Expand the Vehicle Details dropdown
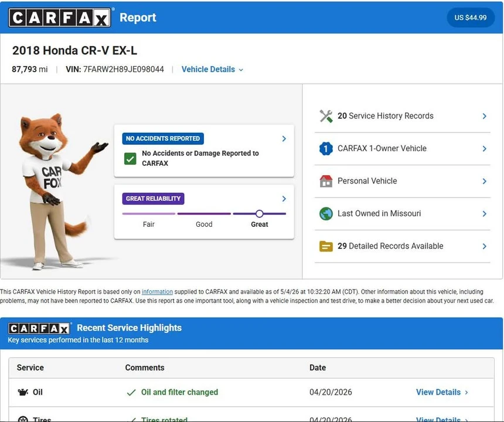Screen dimensions: 504x422 click(212, 69)
